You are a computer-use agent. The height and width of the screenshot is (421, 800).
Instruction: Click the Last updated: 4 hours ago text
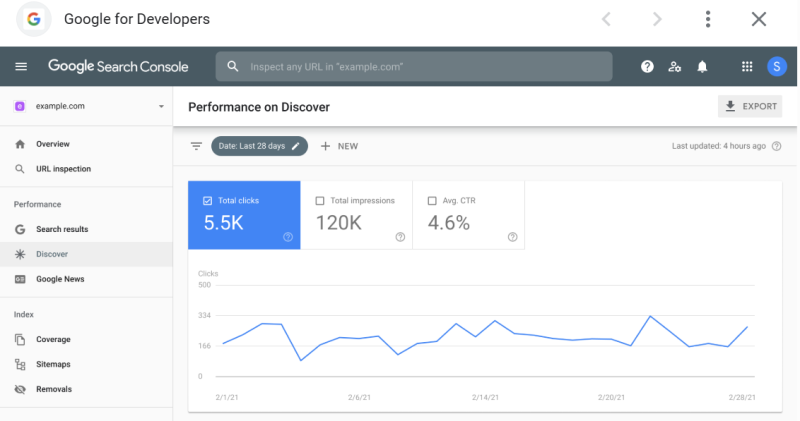[718, 146]
